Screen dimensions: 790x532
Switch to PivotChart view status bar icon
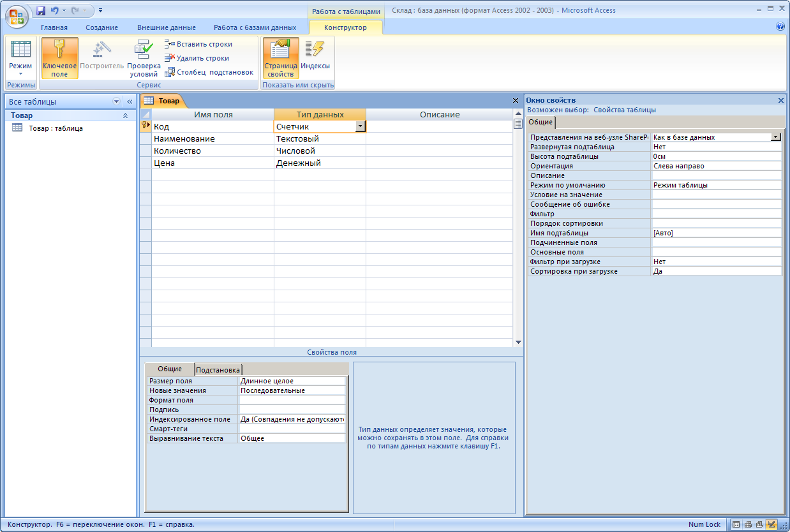click(759, 524)
